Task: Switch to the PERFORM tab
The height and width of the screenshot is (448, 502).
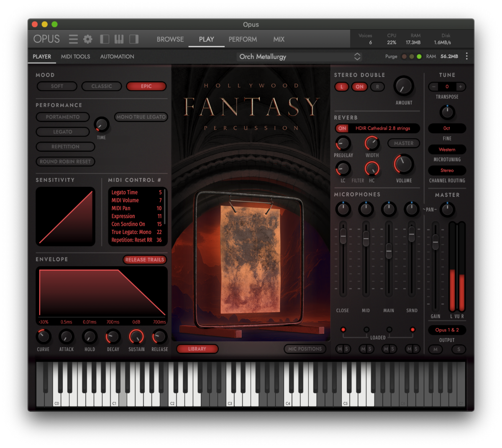Action: 243,39
